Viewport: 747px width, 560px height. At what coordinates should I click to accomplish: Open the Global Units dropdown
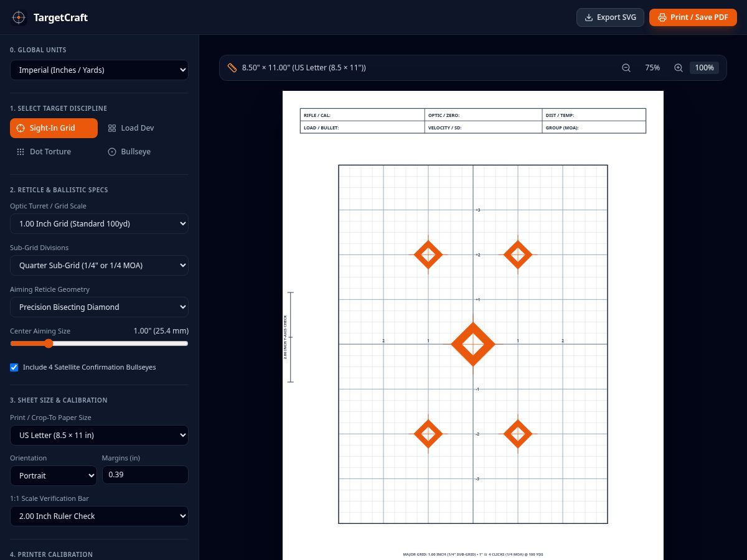tap(99, 70)
